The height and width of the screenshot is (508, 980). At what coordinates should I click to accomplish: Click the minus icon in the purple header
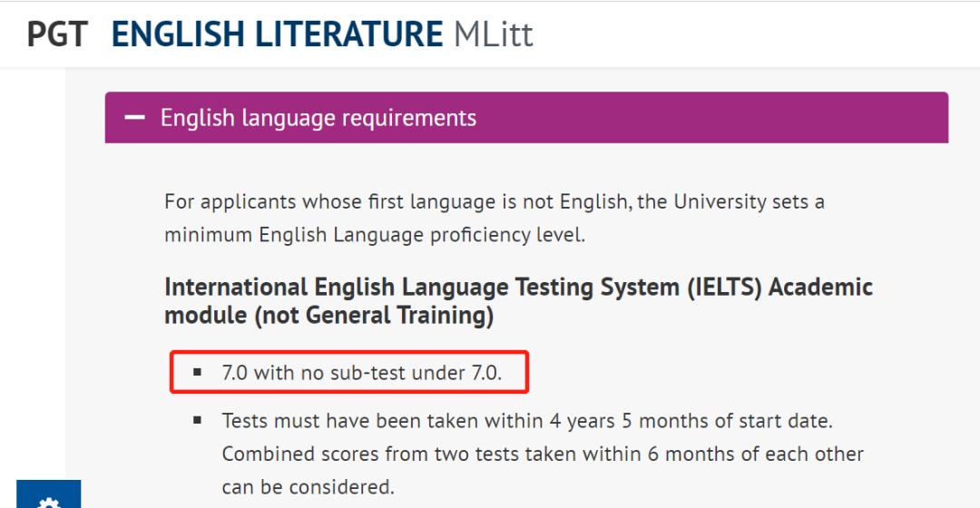pos(135,118)
